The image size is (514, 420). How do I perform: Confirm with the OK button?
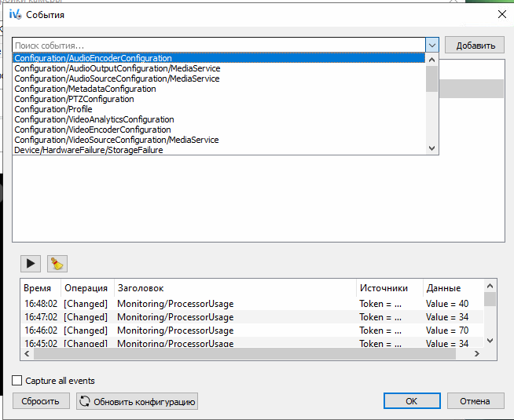pyautogui.click(x=412, y=401)
